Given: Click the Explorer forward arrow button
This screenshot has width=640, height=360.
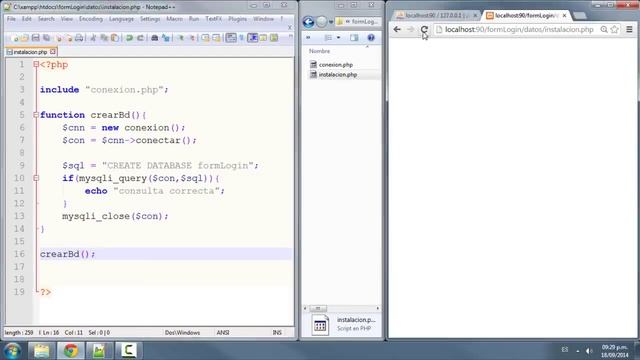Looking at the screenshot, I should [x=322, y=22].
